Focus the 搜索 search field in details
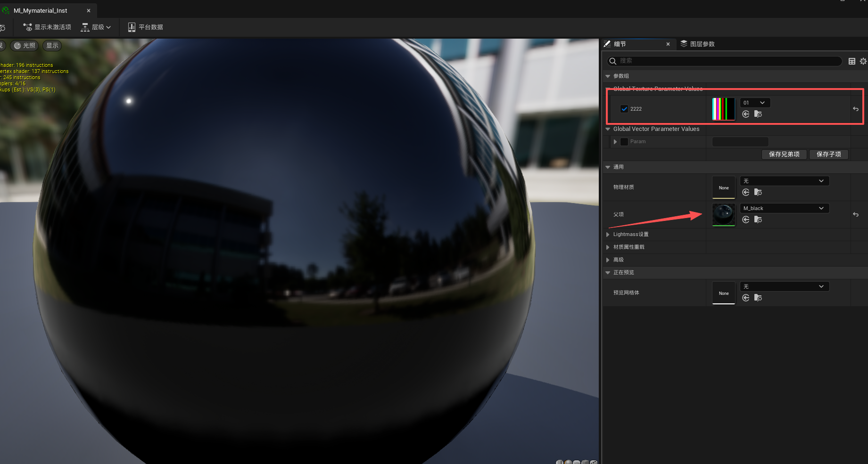The image size is (868, 464). point(724,61)
